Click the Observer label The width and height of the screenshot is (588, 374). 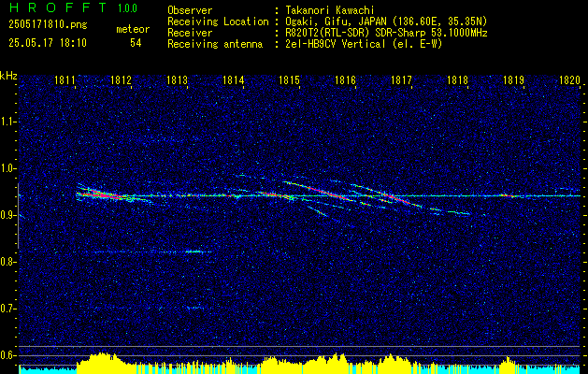pos(190,10)
